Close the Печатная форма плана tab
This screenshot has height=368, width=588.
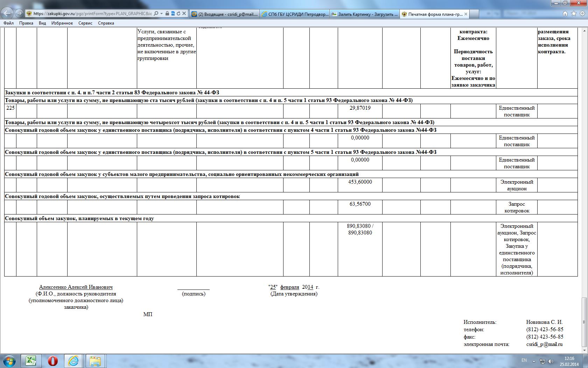point(465,14)
